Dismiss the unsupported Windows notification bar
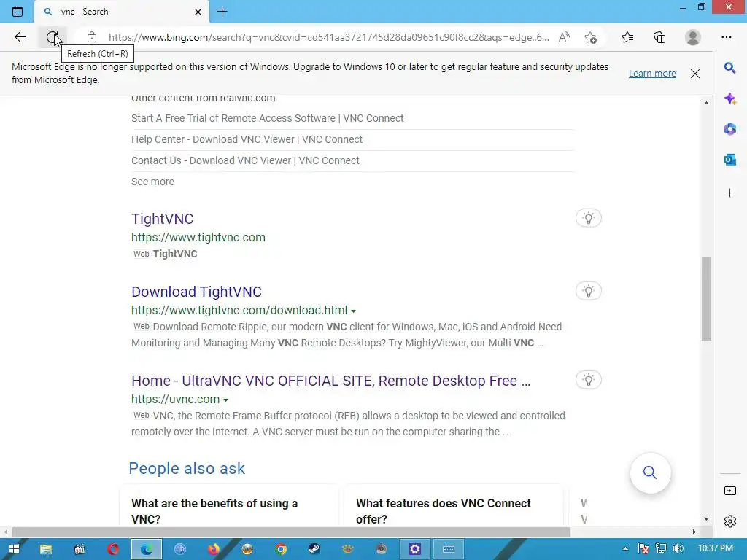Viewport: 747px width, 560px height. coord(695,74)
